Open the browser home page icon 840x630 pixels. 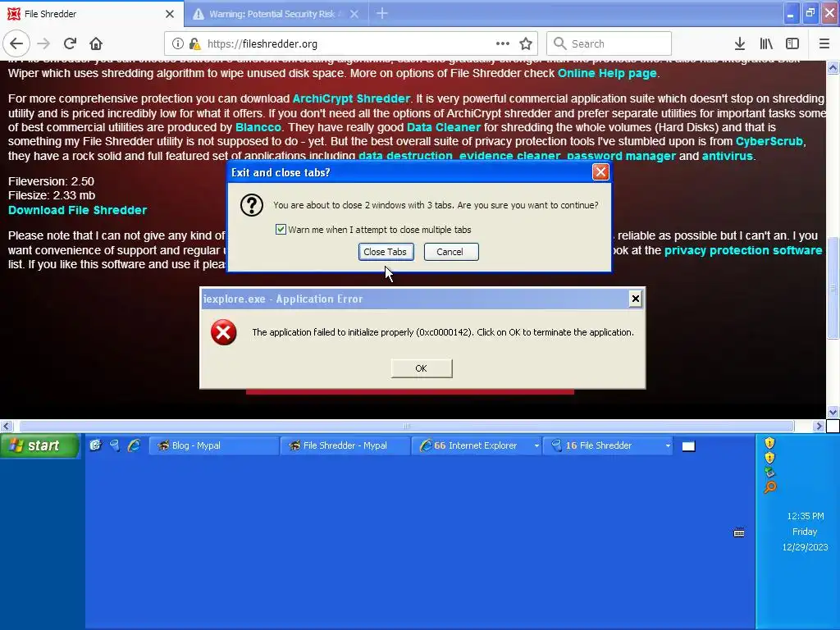click(x=96, y=43)
